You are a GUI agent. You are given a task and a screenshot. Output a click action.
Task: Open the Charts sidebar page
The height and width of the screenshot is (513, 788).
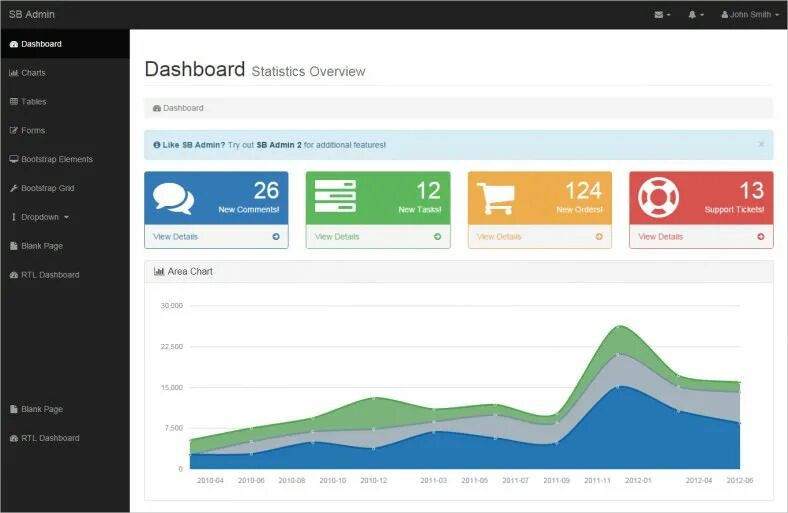tap(65, 73)
